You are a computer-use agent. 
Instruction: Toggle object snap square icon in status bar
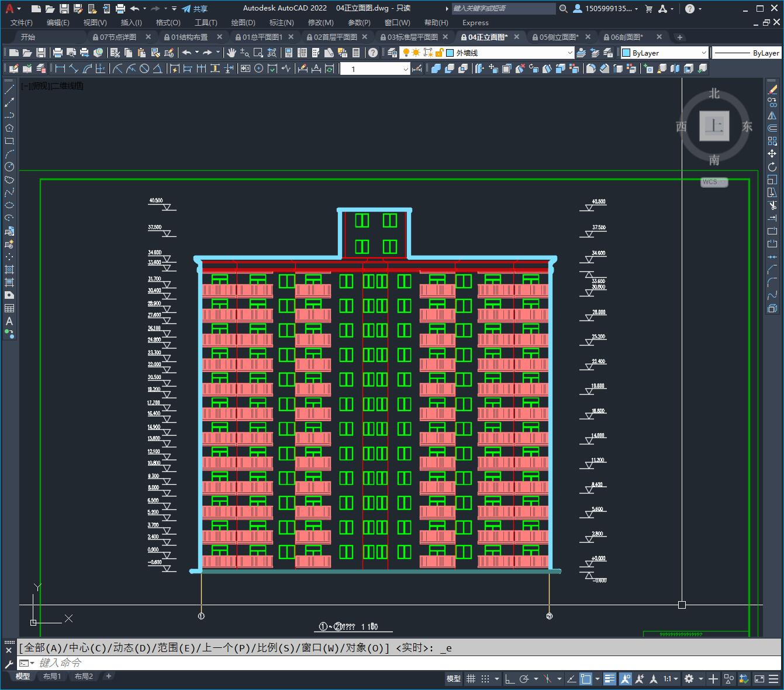pos(586,679)
